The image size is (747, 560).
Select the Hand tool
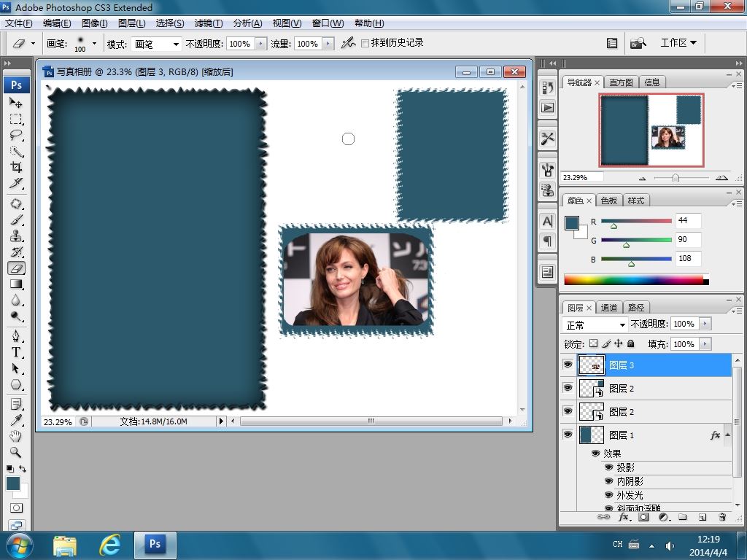pyautogui.click(x=16, y=436)
